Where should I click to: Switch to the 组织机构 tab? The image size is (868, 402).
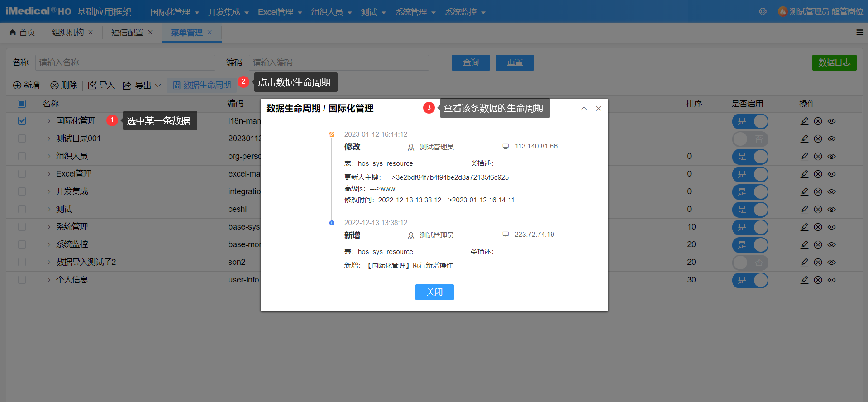(68, 32)
